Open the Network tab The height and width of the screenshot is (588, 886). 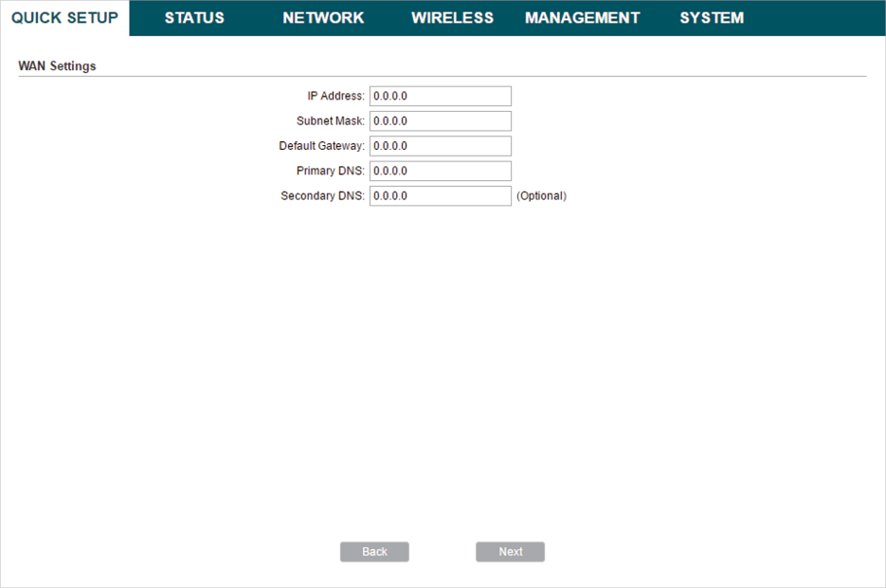click(x=323, y=18)
